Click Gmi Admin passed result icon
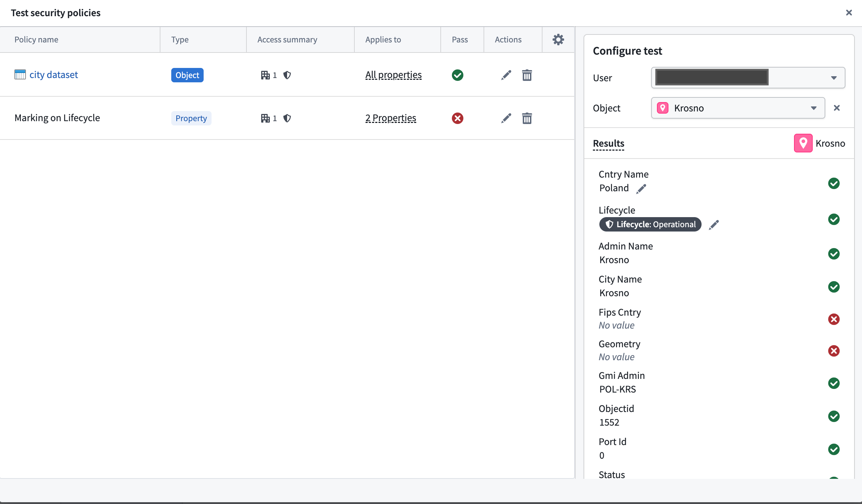 coord(834,383)
